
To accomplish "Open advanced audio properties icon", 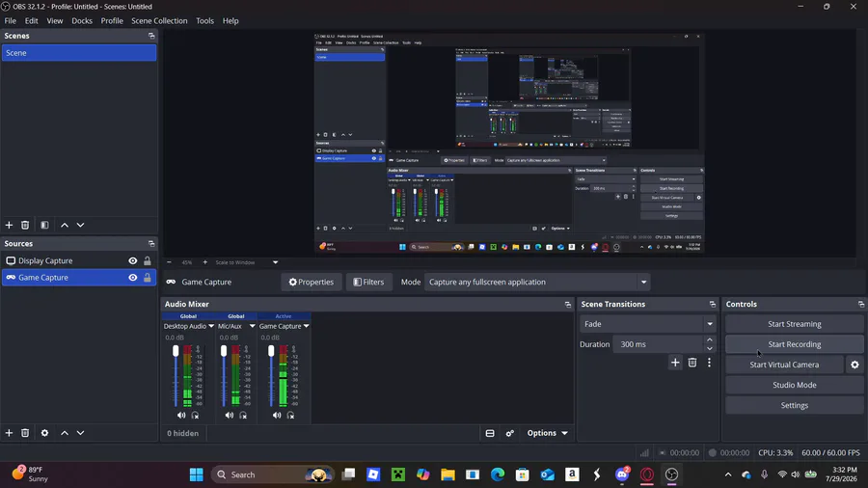I will [x=510, y=433].
